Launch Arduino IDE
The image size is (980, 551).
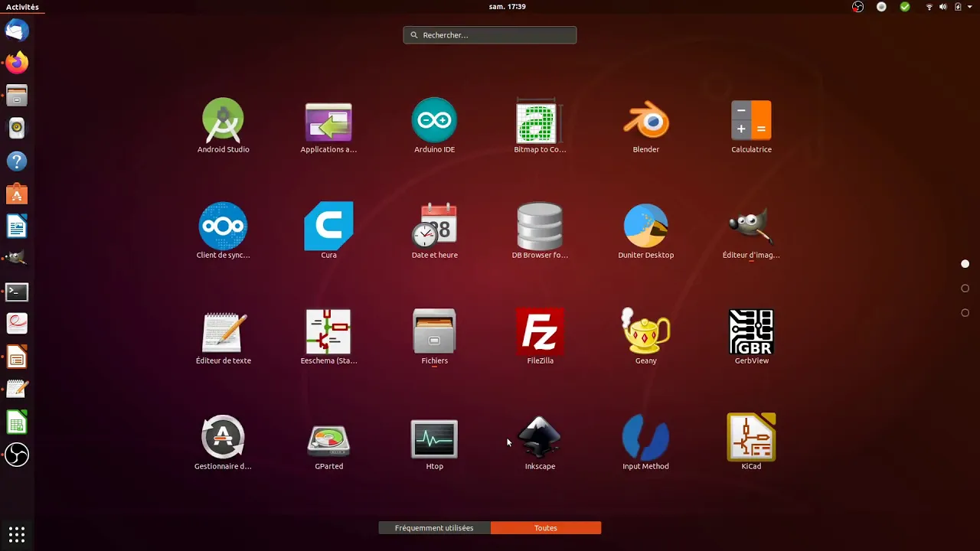pos(434,126)
